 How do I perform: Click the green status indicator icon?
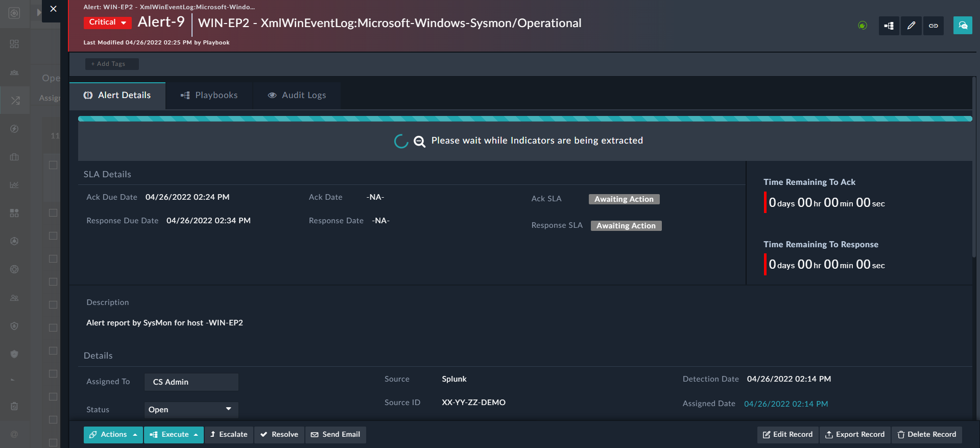point(863,26)
